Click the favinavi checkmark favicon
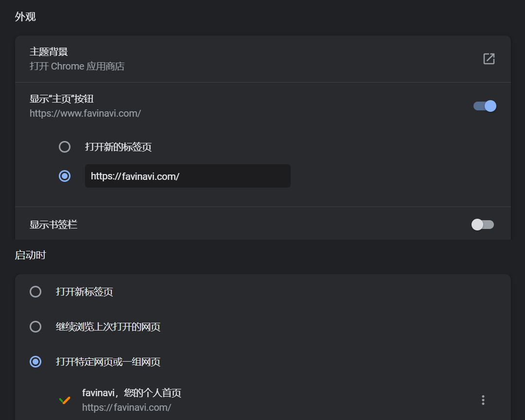Viewport: 525px width, 420px height. (65, 400)
